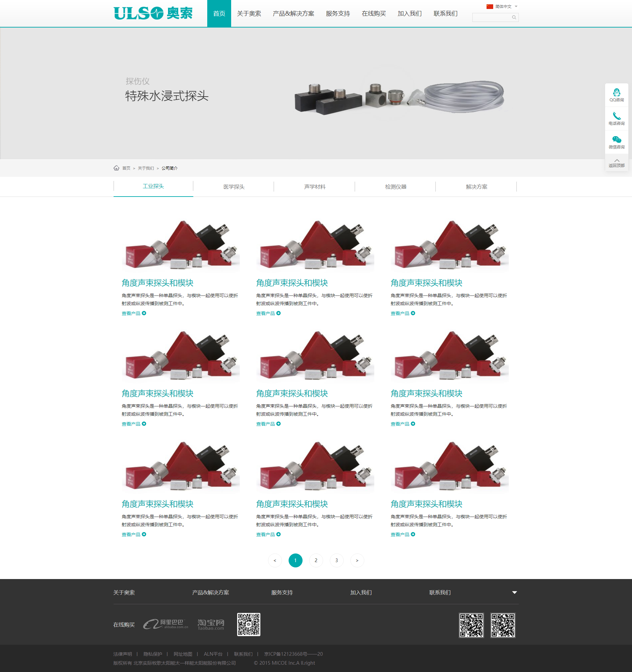
Task: Click the breadcrumb home icon
Action: [116, 168]
